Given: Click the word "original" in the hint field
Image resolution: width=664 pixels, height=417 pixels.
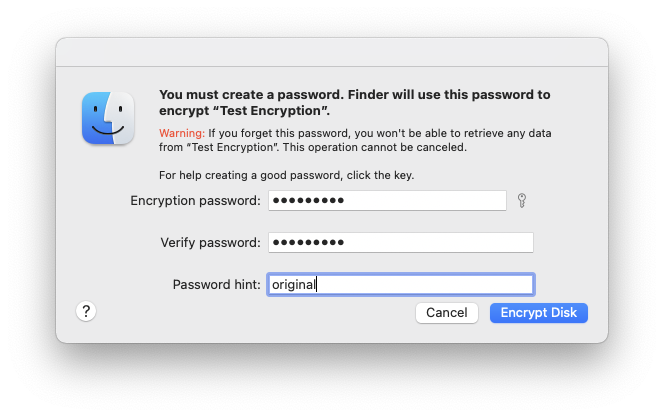Looking at the screenshot, I should [x=292, y=285].
